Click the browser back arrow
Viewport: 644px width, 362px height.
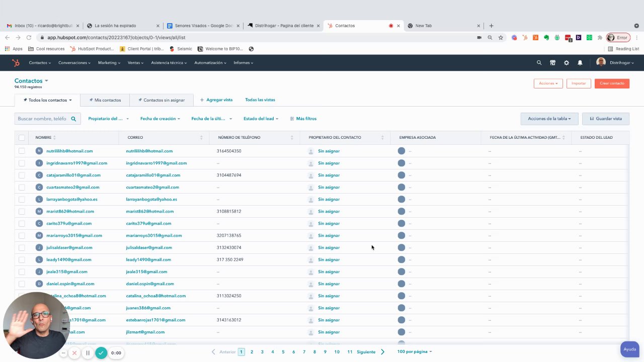click(7, 37)
